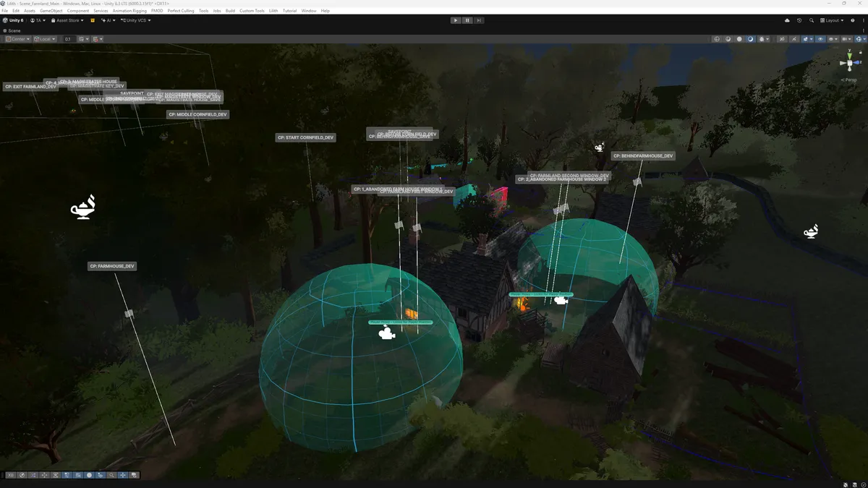Click the Unity 6 logo button
The image size is (868, 488).
coord(14,20)
